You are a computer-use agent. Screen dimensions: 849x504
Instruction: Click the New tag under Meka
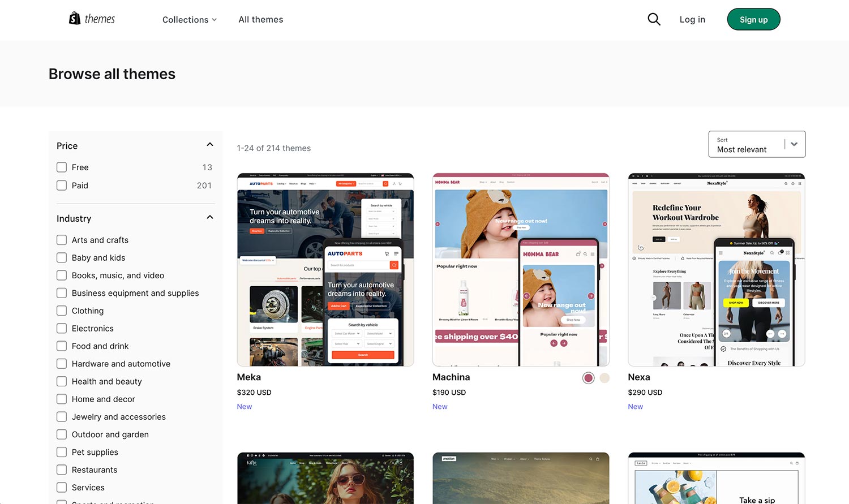coord(245,407)
